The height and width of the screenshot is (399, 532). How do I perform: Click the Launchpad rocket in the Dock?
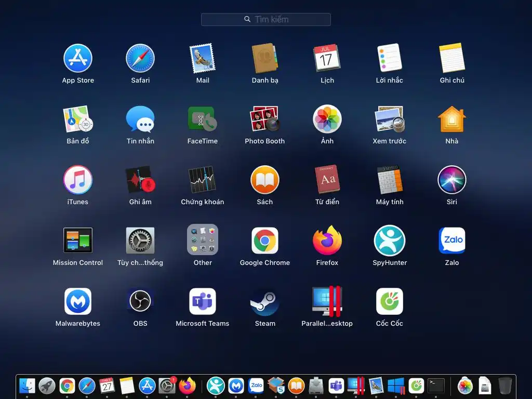click(x=47, y=386)
